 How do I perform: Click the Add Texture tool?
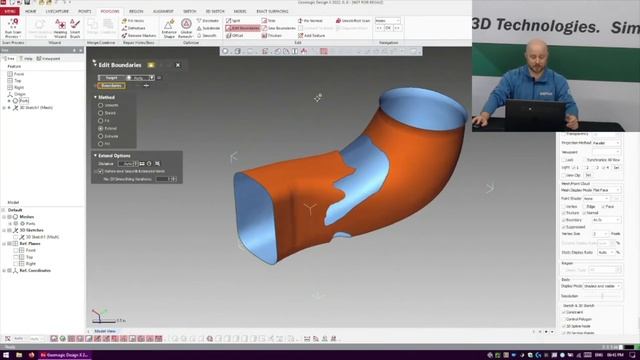(x=311, y=36)
